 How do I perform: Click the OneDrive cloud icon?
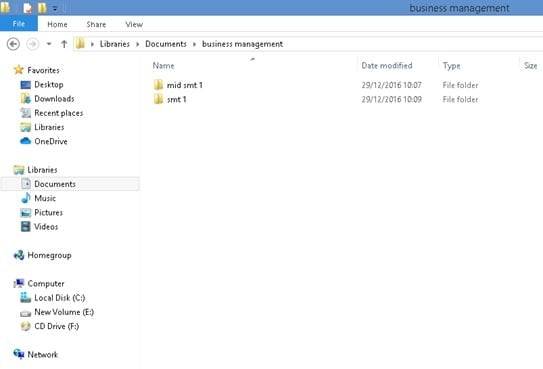(x=26, y=141)
